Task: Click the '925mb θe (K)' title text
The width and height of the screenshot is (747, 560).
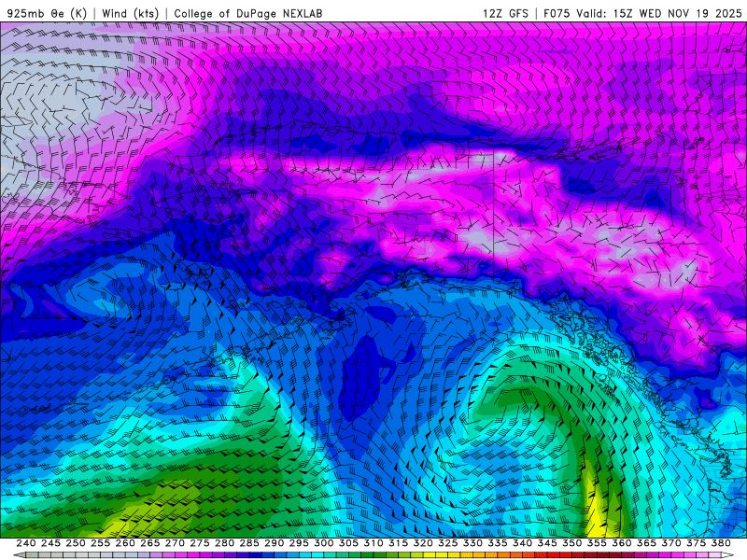Action: 47,13
